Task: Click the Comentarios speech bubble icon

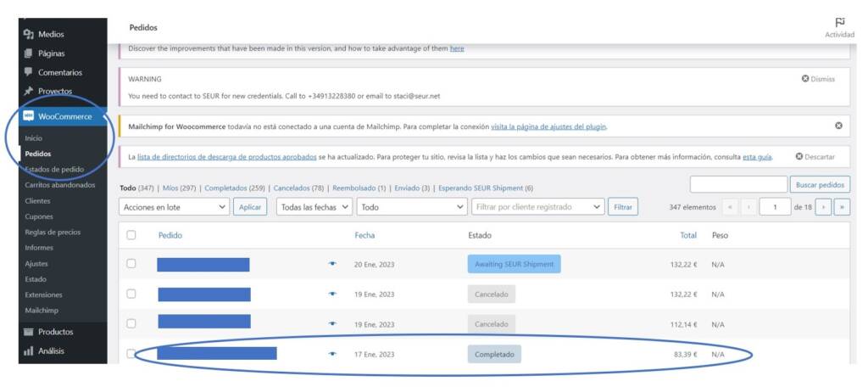Action: (28, 72)
